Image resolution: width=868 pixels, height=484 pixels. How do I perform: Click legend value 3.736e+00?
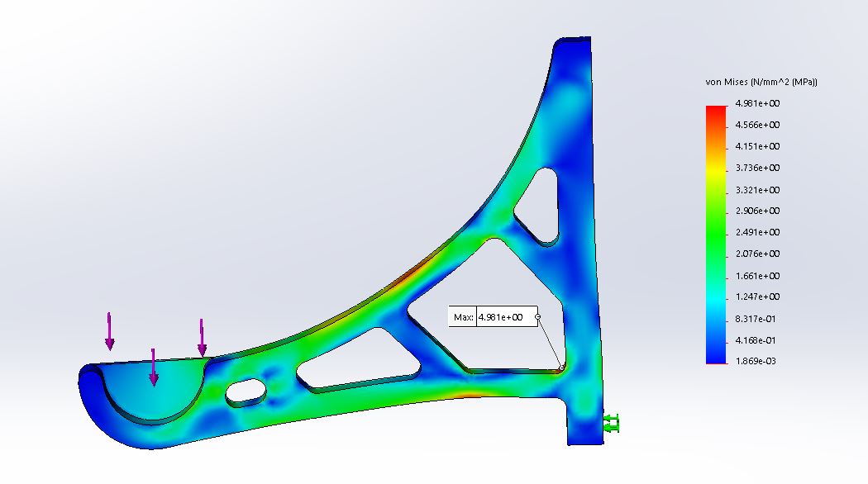click(757, 168)
